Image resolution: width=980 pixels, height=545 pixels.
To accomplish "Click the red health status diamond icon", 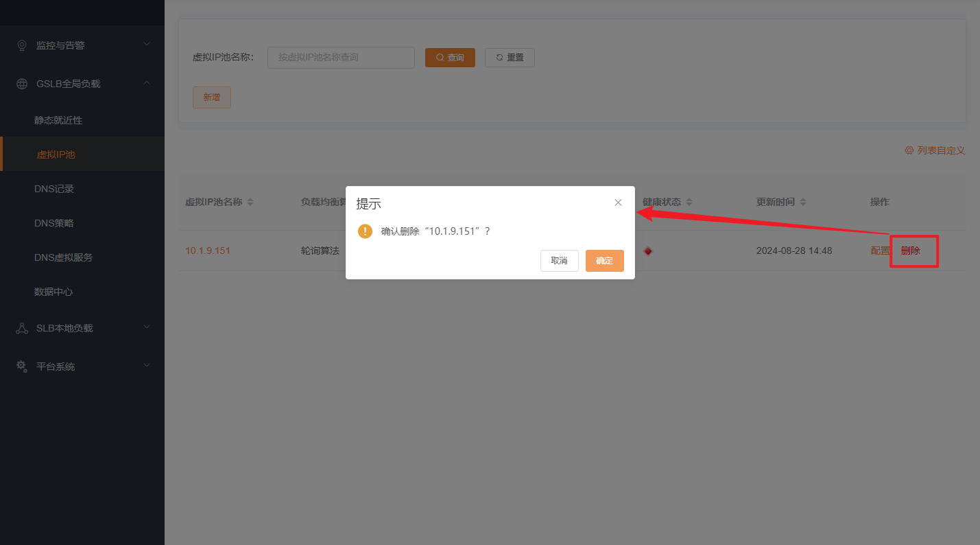I will click(648, 251).
